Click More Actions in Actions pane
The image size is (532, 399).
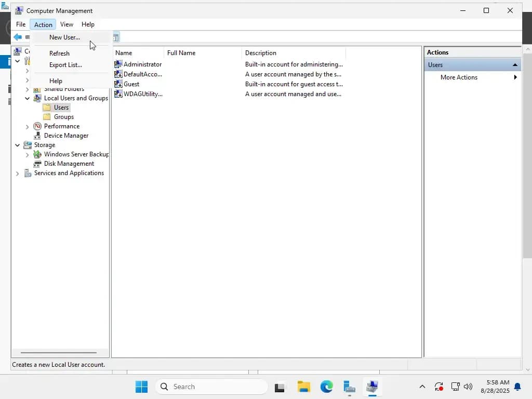[x=459, y=77]
